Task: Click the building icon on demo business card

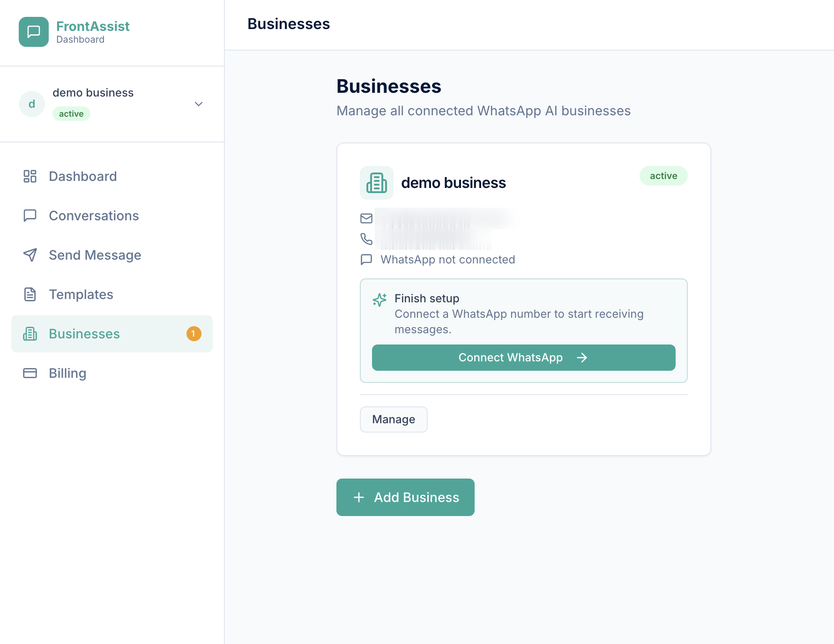Action: pos(377,183)
